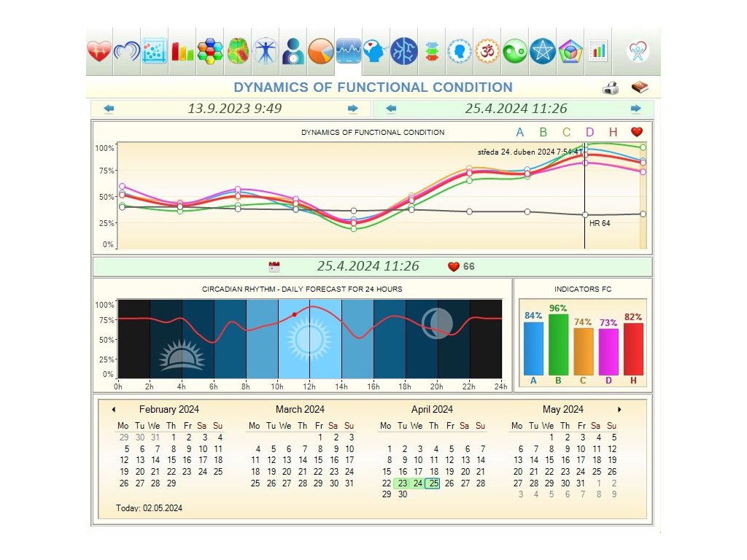Open the bar chart report tab
This screenshot has height=560, width=747.
click(x=598, y=51)
